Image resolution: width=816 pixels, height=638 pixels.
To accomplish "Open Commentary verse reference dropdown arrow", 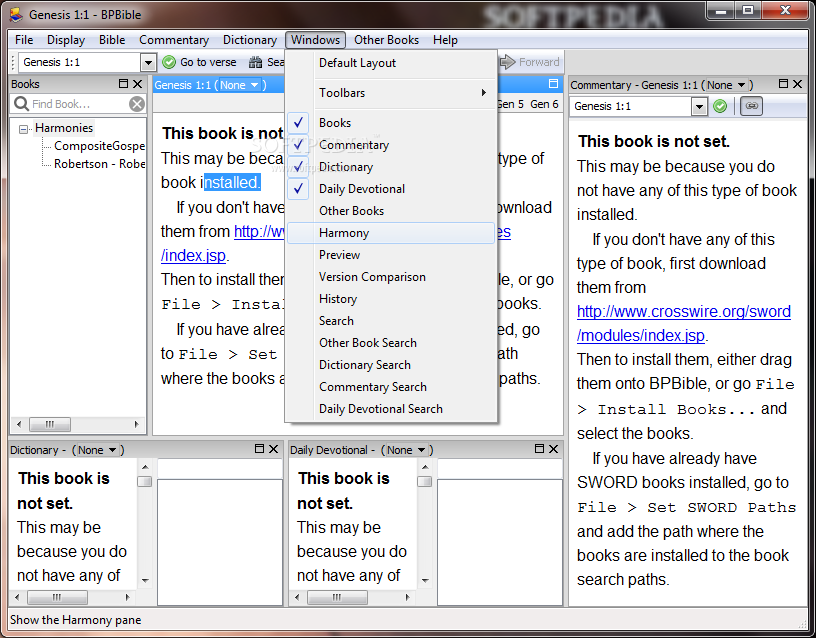I will pyautogui.click(x=699, y=107).
